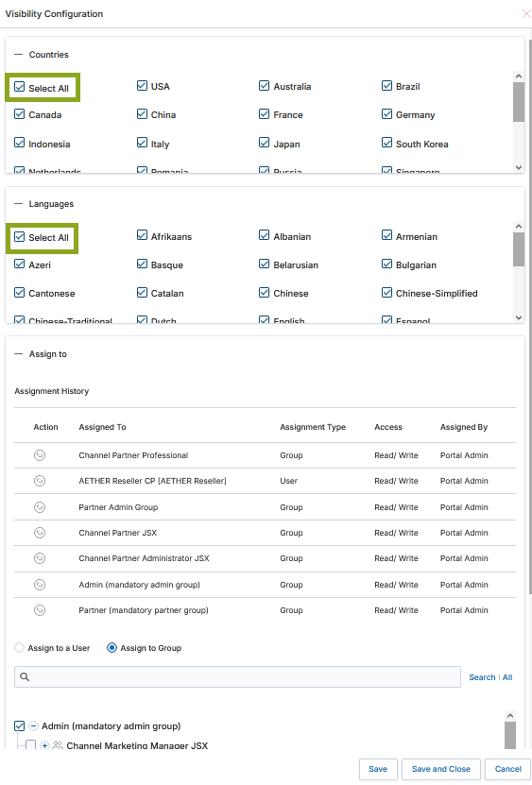Collapse the Admin (mandatory admin group) tree node

34,725
